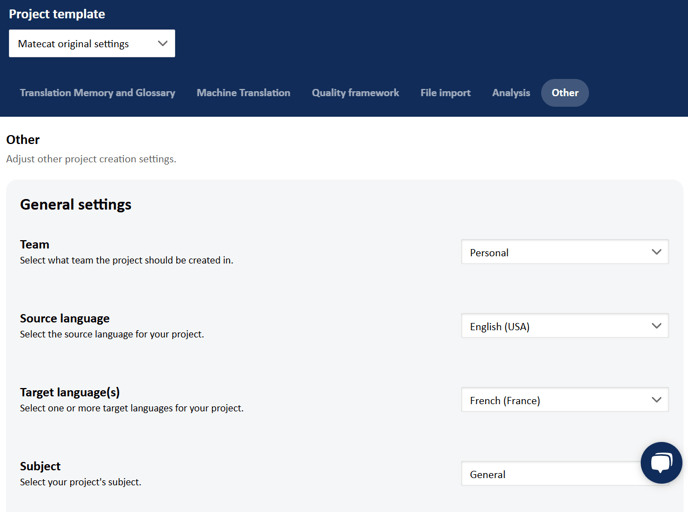Select the Analysis tab

tap(511, 93)
